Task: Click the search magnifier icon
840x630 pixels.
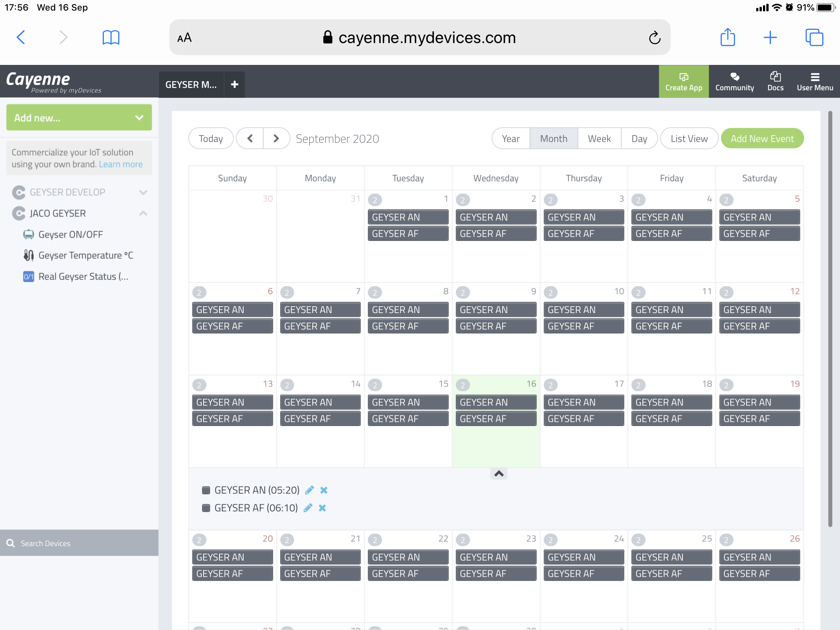Action: 11,543
